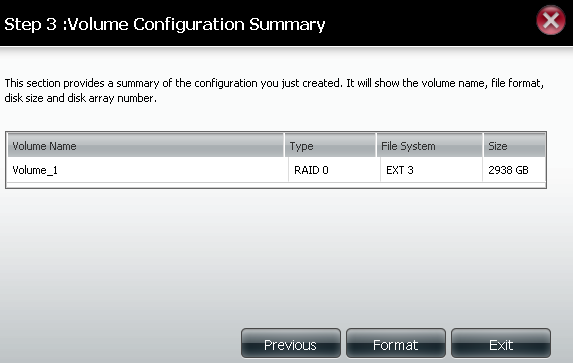Click the Type column header
Image resolution: width=573 pixels, height=363 pixels.
pos(330,145)
